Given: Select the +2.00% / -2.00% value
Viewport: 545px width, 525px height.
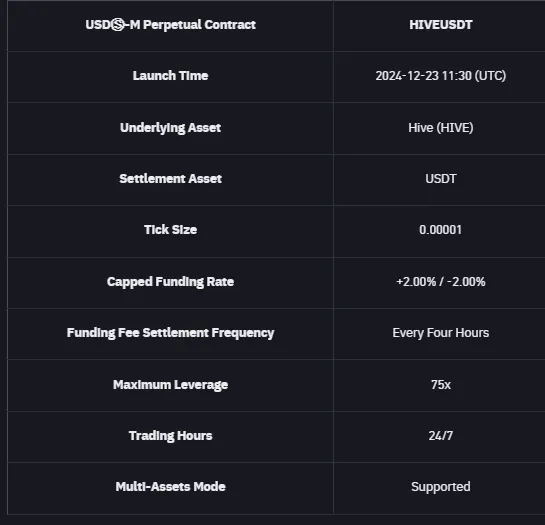Looking at the screenshot, I should (x=440, y=282).
